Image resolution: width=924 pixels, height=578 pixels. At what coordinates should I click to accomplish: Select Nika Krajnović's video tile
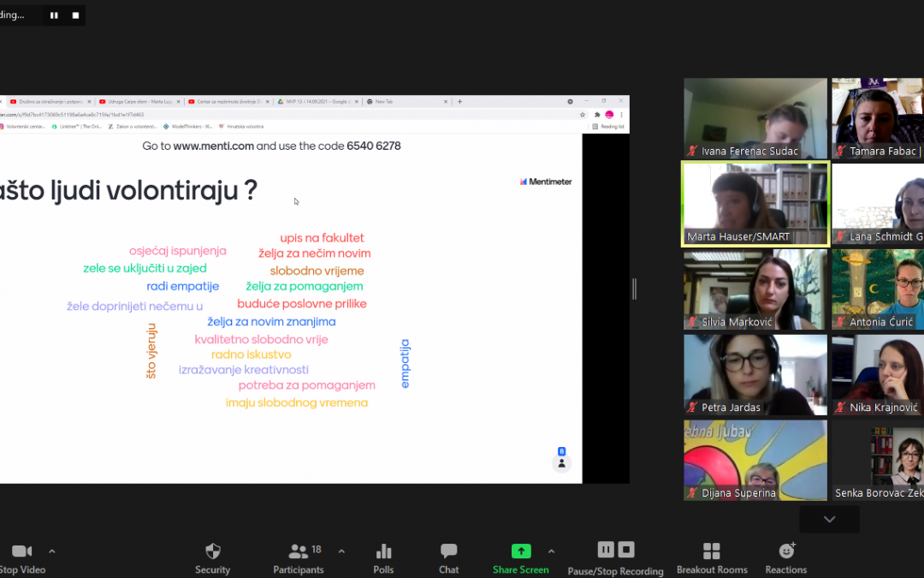tap(878, 375)
